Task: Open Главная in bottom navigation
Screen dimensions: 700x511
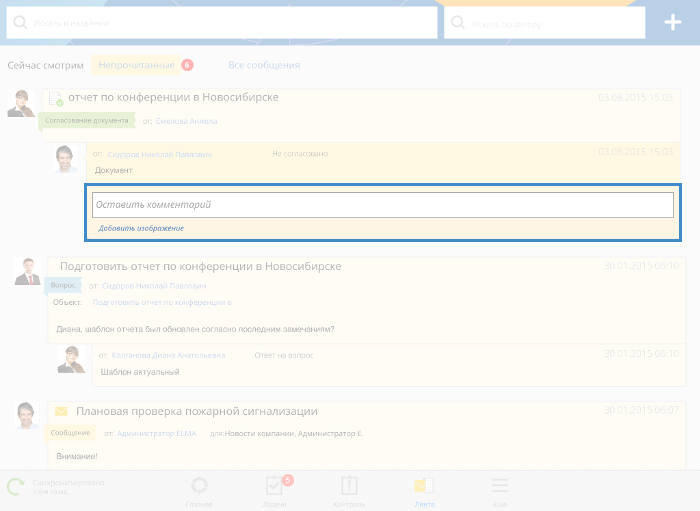Action: 199,491
